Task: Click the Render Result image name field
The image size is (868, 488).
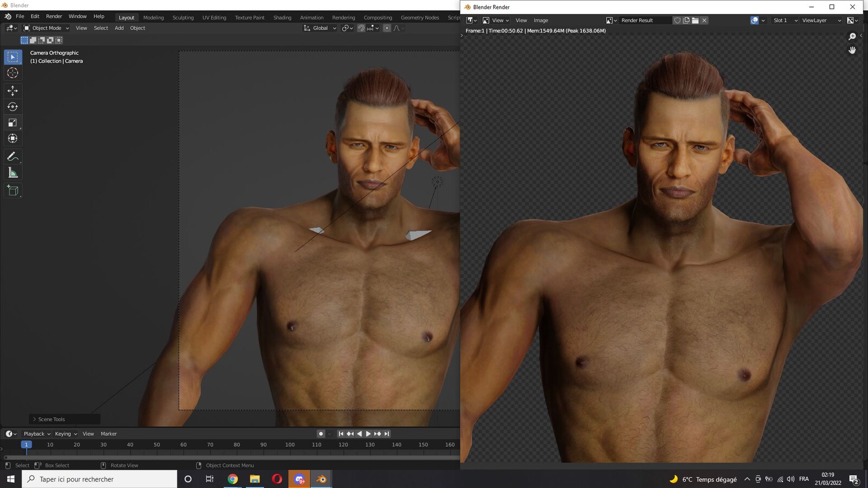Action: 644,21
